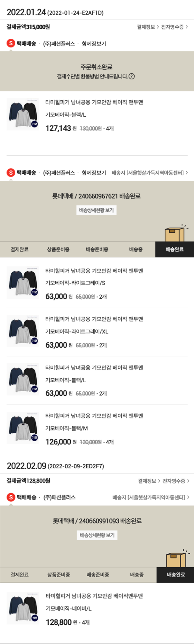Open 전자영수증 for the 2022.02.09 order

tap(176, 481)
